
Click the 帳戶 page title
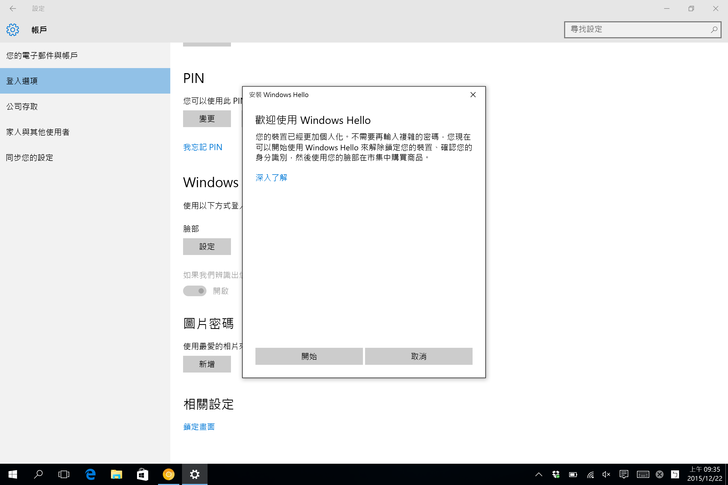pyautogui.click(x=39, y=30)
